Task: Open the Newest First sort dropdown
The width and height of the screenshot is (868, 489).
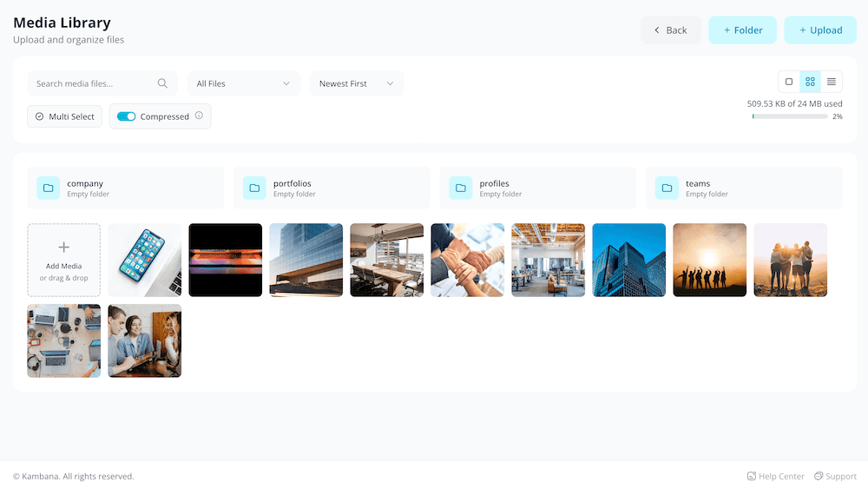Action: (x=357, y=83)
